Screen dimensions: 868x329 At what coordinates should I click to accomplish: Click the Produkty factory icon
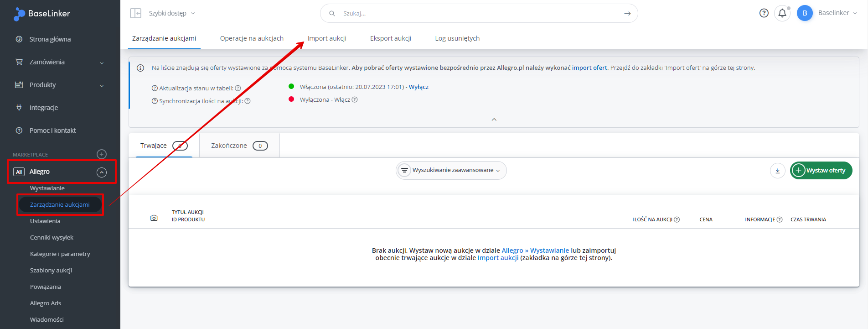coord(19,85)
